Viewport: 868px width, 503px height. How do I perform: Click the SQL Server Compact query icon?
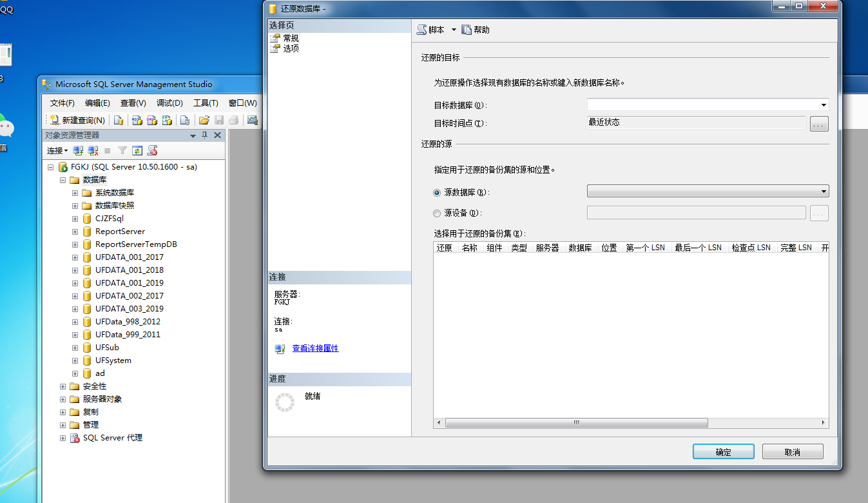(185, 120)
